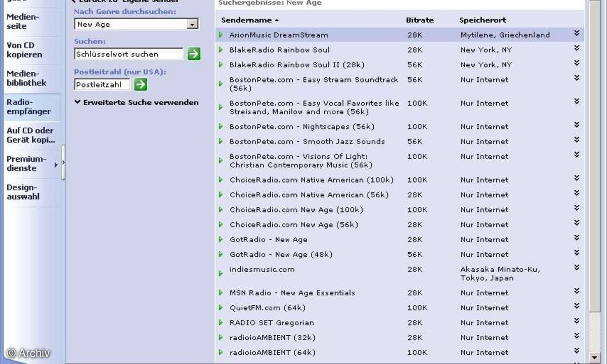The width and height of the screenshot is (607, 364).
Task: Play radioioAMBIENT (64k) station
Action: coord(221,352)
